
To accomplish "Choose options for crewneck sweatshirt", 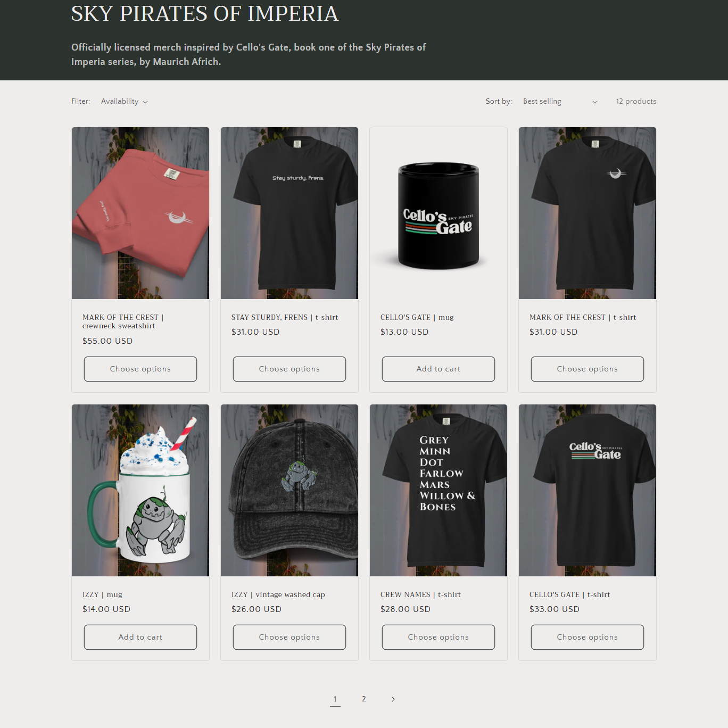I will point(140,369).
